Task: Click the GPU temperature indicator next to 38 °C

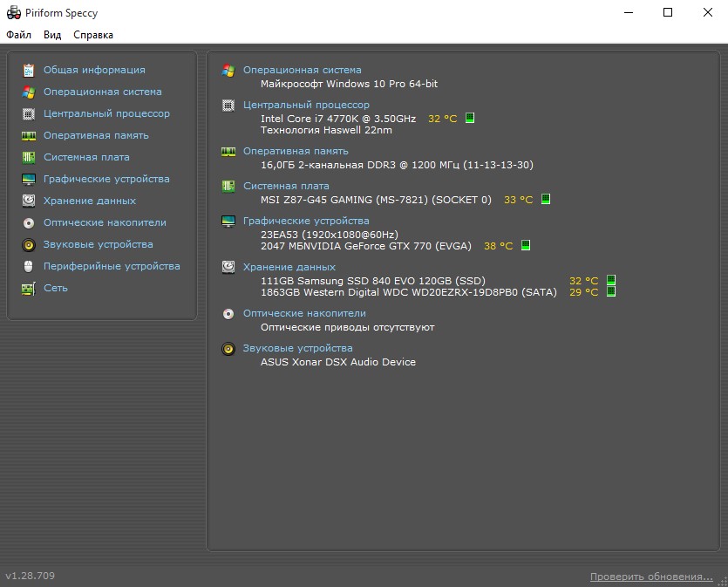Action: pos(526,246)
